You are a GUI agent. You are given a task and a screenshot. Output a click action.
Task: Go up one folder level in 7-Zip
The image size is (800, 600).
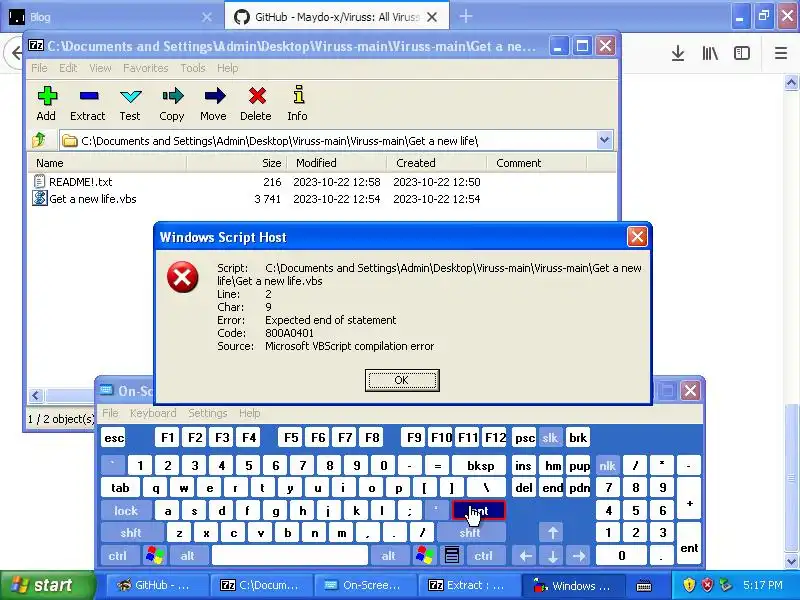(x=39, y=140)
